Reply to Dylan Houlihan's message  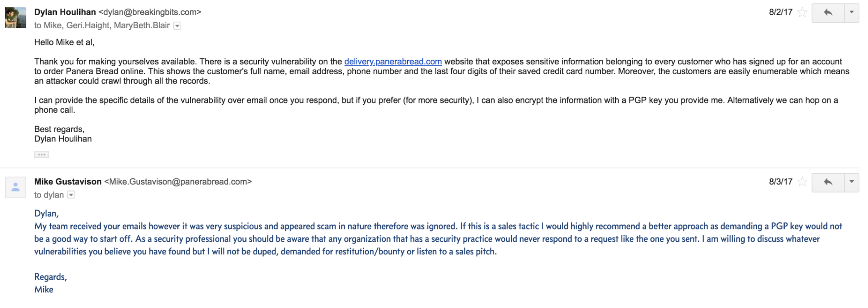point(828,12)
